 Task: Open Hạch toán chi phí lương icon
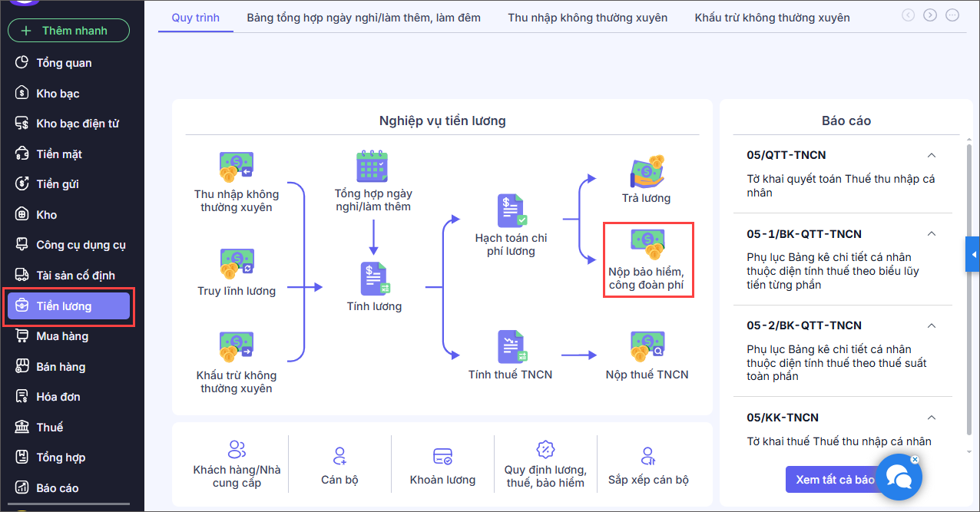[x=511, y=210]
